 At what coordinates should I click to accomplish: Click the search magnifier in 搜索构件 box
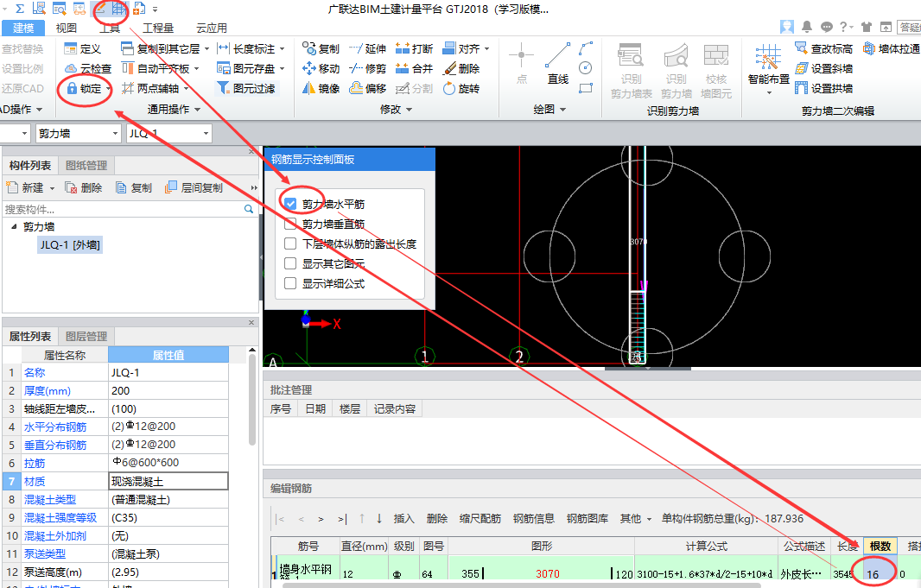tap(249, 209)
